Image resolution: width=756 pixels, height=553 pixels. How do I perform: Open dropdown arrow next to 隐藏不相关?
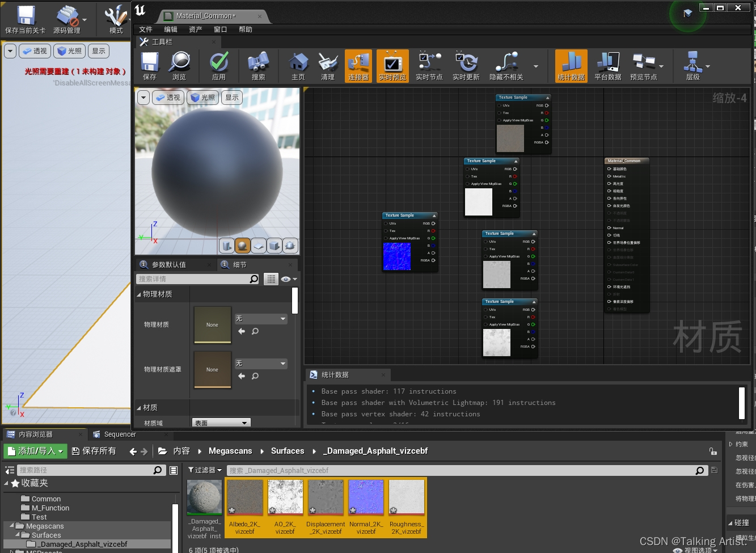pyautogui.click(x=535, y=66)
